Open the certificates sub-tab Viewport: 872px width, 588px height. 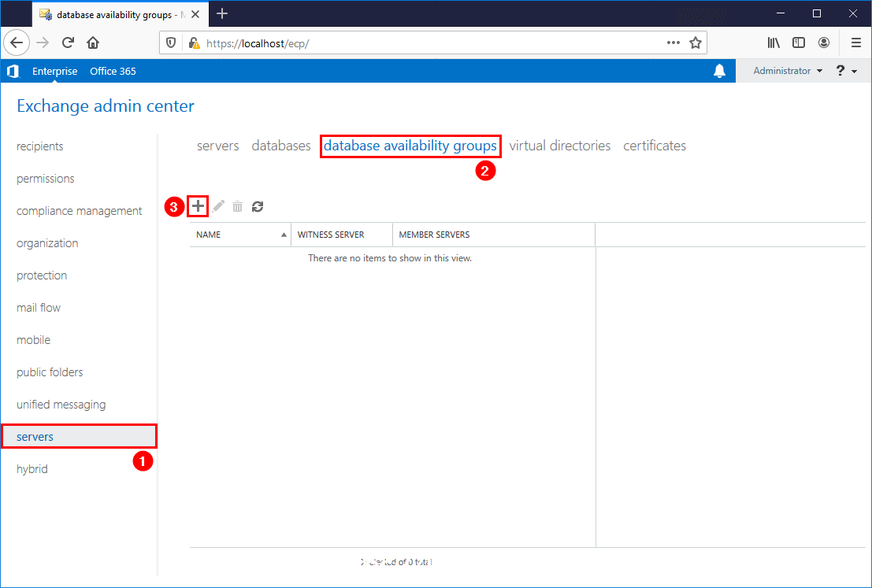pyautogui.click(x=655, y=146)
